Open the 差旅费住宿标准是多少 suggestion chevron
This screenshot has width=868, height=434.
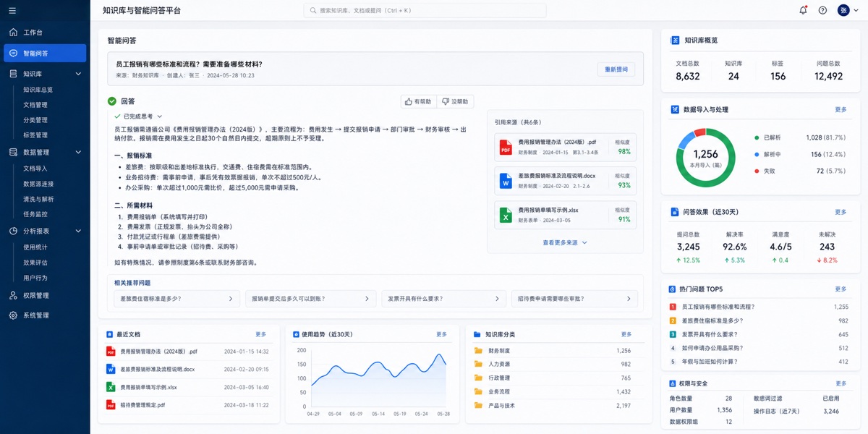(231, 299)
